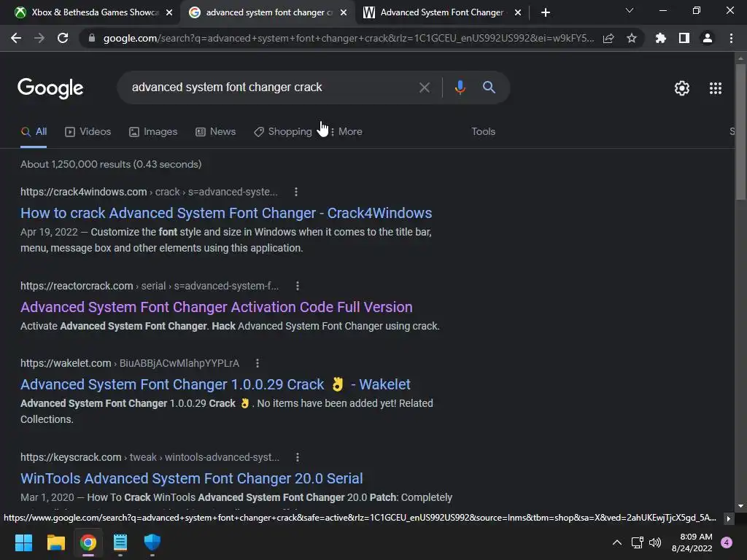747x560 pixels.
Task: Open the Chrome profile icon
Action: [x=708, y=38]
